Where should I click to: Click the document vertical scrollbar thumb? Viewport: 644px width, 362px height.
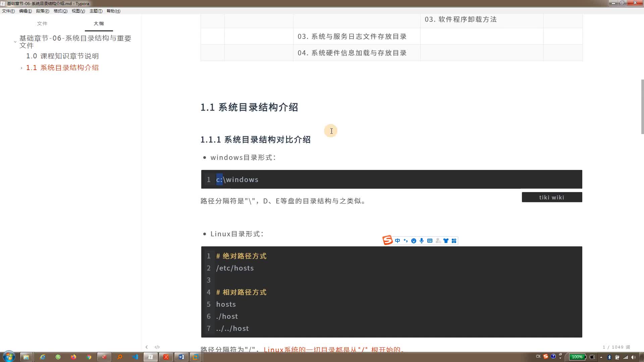[x=642, y=107]
